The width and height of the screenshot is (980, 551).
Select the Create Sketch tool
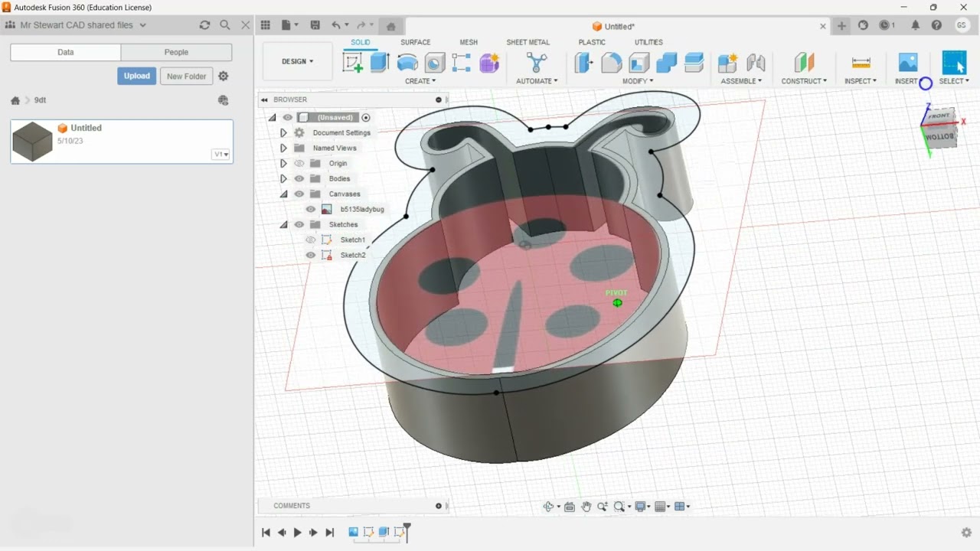[x=353, y=63]
